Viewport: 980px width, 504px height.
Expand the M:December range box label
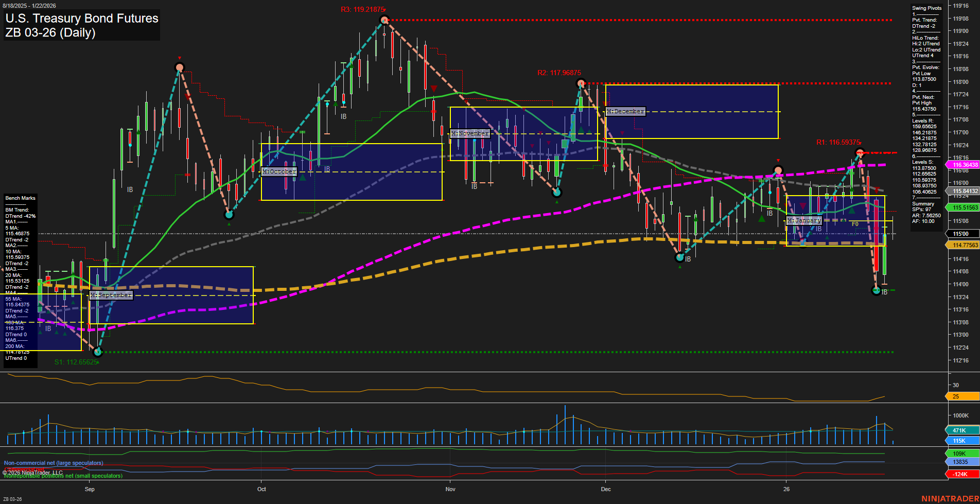pos(624,111)
